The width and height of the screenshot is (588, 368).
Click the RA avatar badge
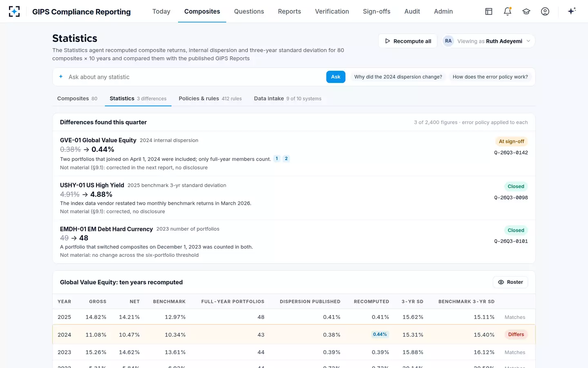[x=448, y=41]
